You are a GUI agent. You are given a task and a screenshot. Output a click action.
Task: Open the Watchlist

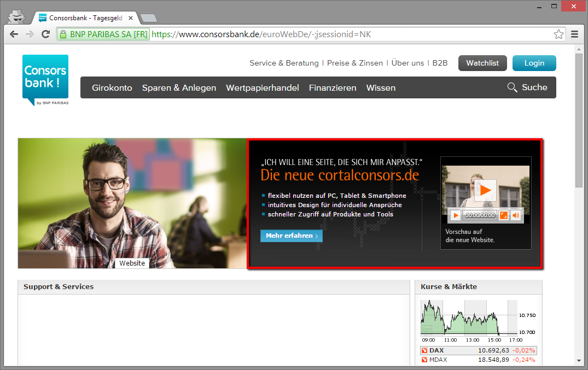[x=482, y=63]
